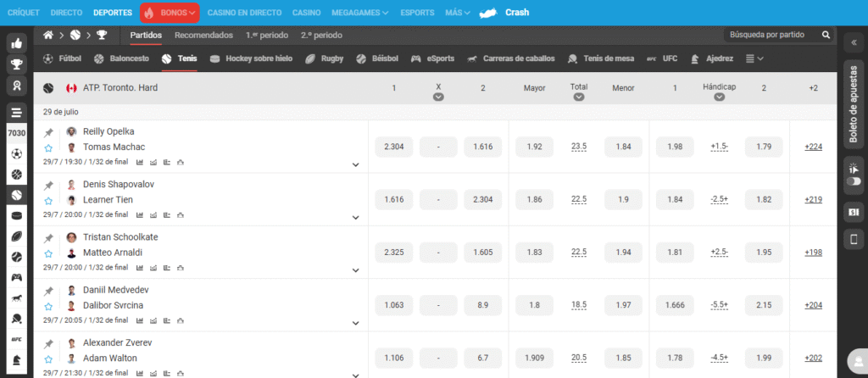This screenshot has height=378, width=868.
Task: Expand the Medvedev vs Svrcina match row
Action: pyautogui.click(x=356, y=323)
